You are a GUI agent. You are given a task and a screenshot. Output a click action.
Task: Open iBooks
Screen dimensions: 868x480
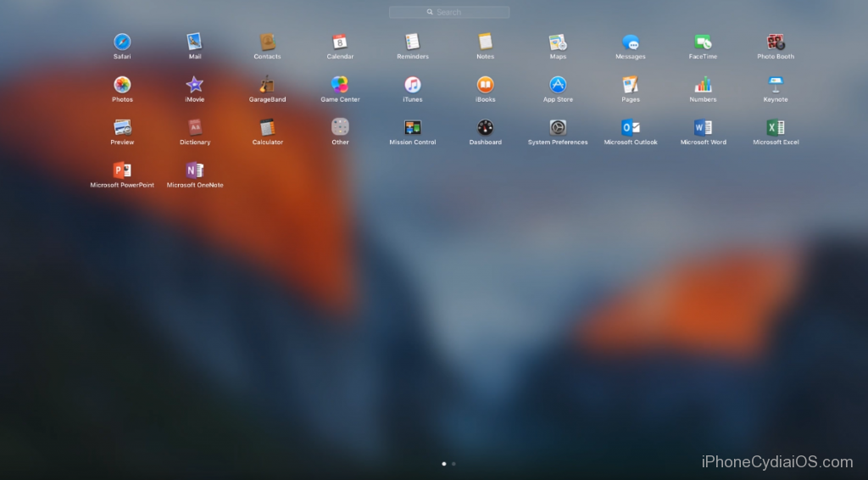click(486, 85)
